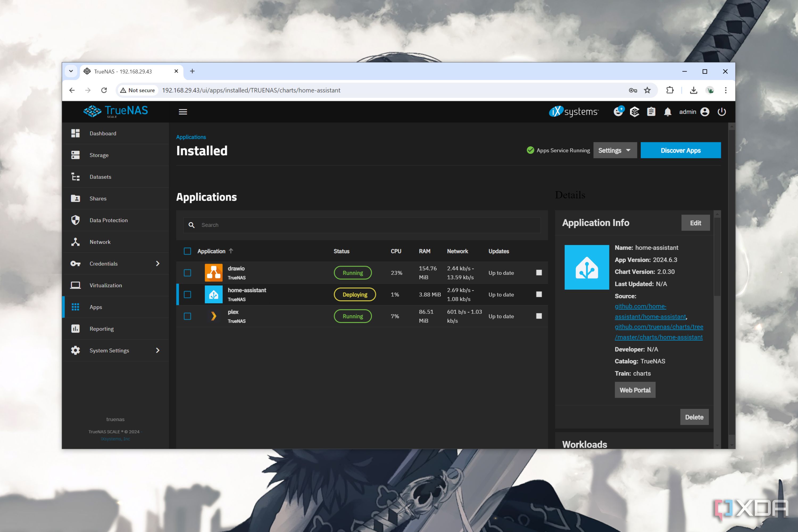Click the Virtualization laptop icon
Image resolution: width=798 pixels, height=532 pixels.
(x=75, y=285)
